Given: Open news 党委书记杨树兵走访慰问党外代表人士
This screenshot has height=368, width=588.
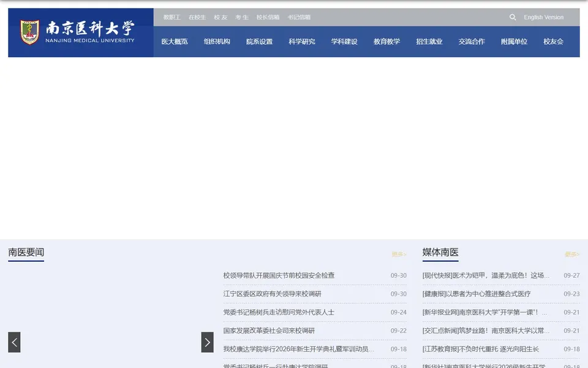Looking at the screenshot, I should coord(279,312).
